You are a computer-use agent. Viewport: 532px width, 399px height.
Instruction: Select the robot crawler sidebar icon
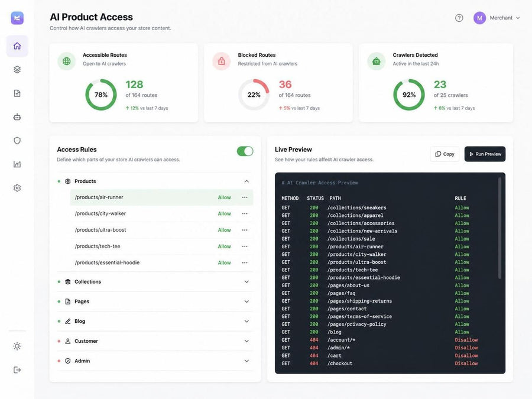[17, 117]
